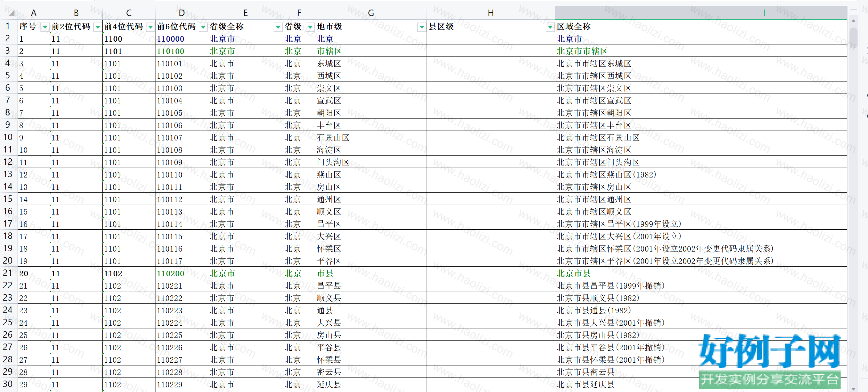Select row 13 header

click(x=8, y=174)
